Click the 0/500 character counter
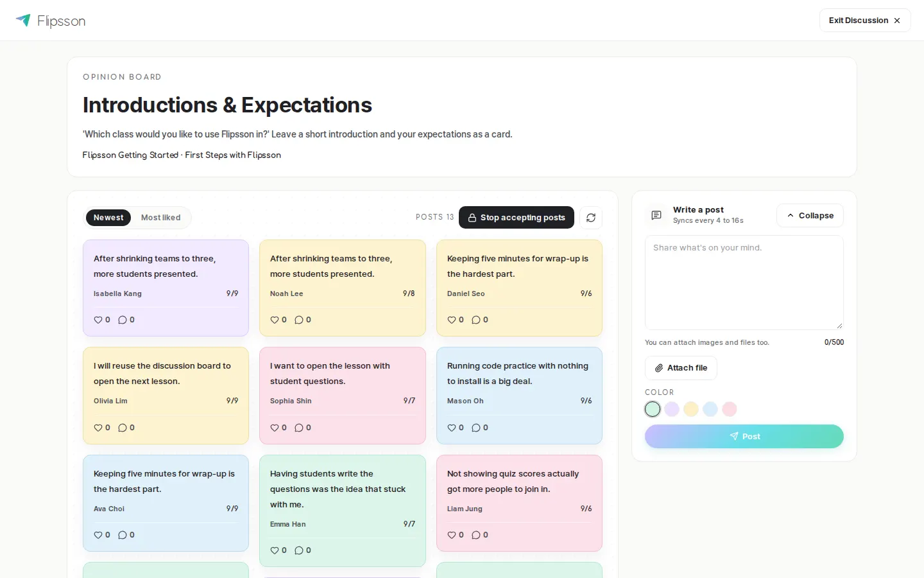The width and height of the screenshot is (924, 578). 834,342
